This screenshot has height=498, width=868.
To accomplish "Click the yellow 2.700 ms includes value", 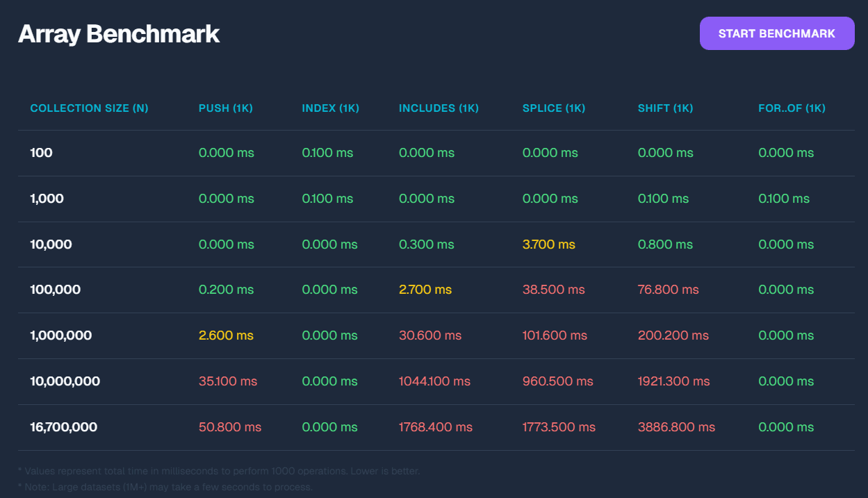I will pyautogui.click(x=425, y=290).
